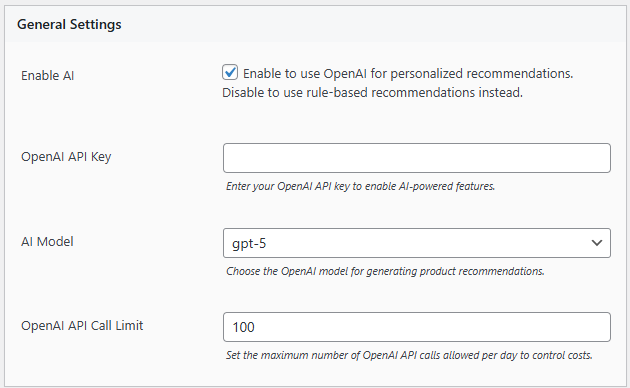Click the 'Enable to use OpenAI' checkbox label

pyautogui.click(x=408, y=74)
